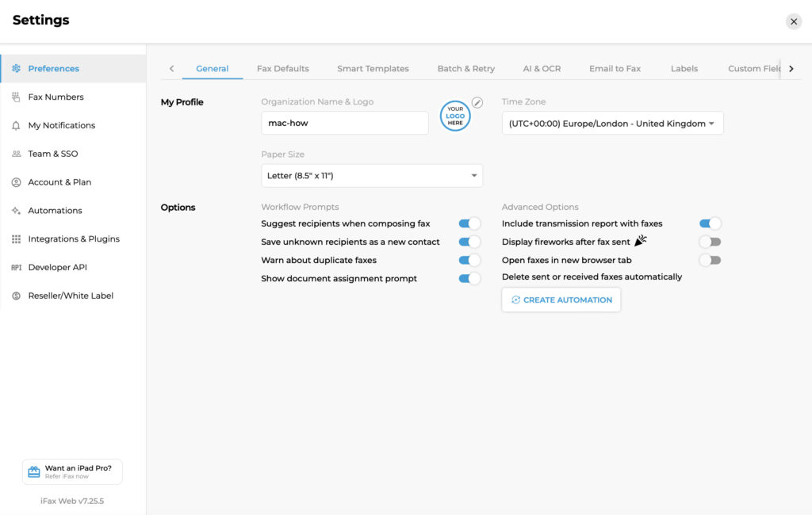The image size is (812, 515).
Task: Click the pencil edit icon beside logo
Action: coord(477,102)
